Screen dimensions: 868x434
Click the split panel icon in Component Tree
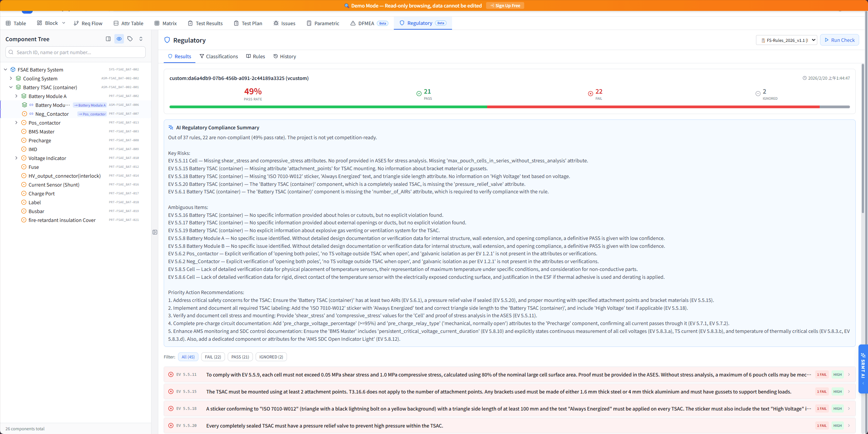(108, 39)
